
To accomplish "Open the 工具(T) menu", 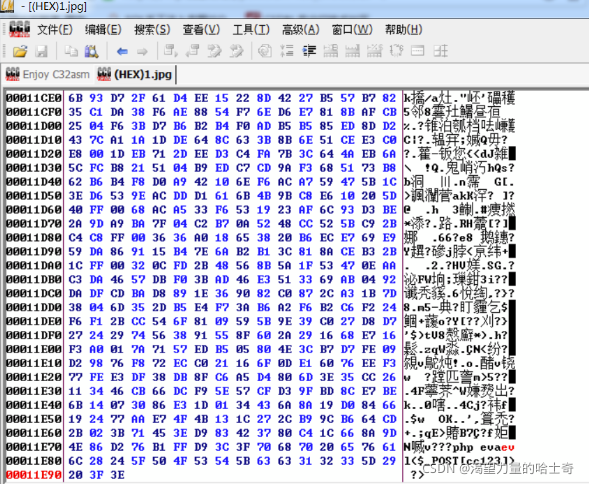I will [x=251, y=30].
